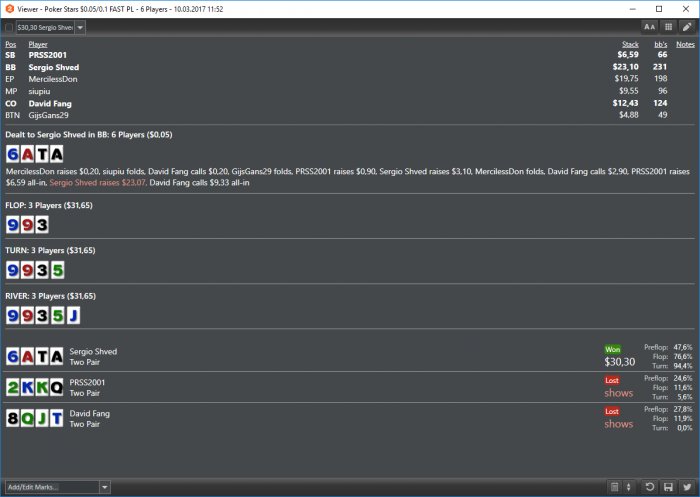Image resolution: width=700 pixels, height=497 pixels.
Task: Share the hand via the Twitter icon
Action: [687, 487]
